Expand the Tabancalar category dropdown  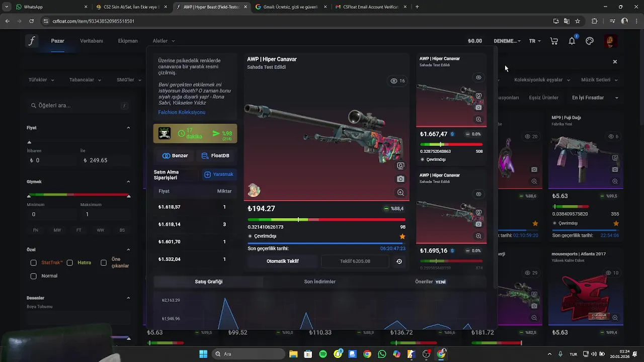coord(85,80)
